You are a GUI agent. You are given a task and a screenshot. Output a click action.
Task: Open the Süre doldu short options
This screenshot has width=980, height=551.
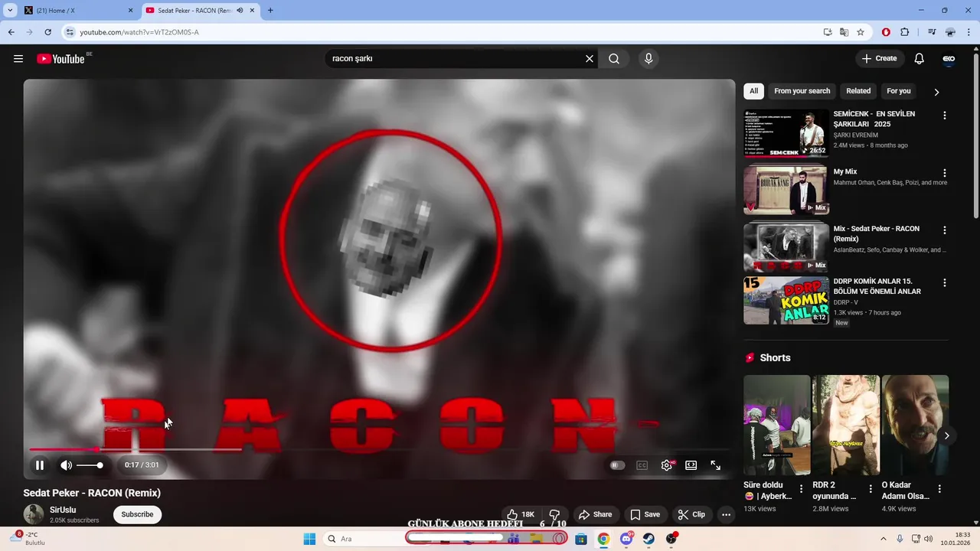click(802, 489)
